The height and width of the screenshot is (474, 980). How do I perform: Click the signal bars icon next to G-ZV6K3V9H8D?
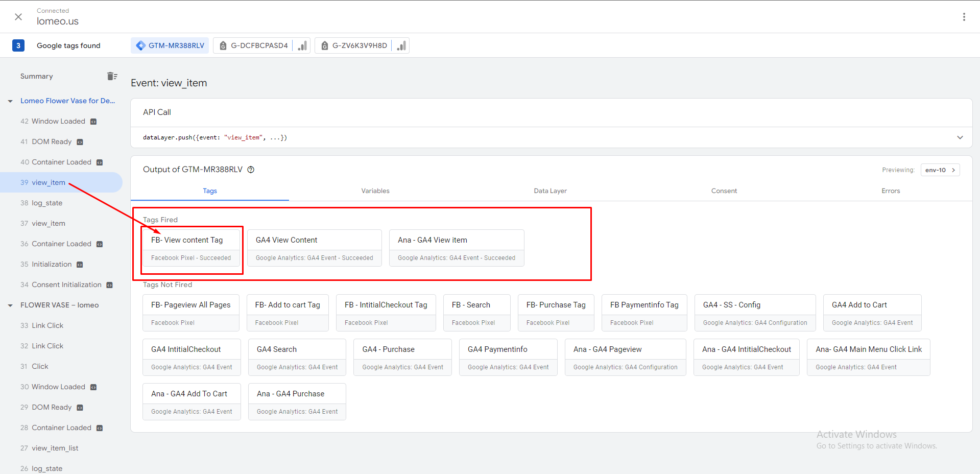point(401,45)
